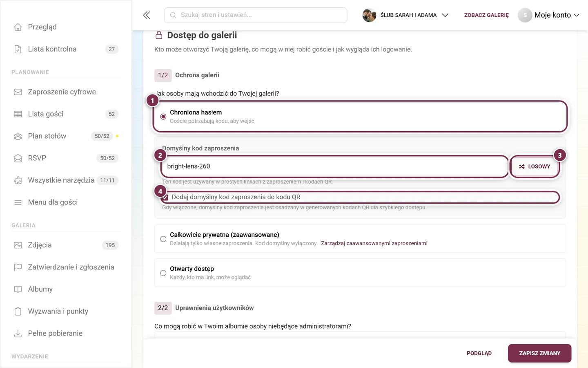Select Całkowicie prywatna (zaawansowane) radio option
The image size is (588, 368).
pos(163,239)
